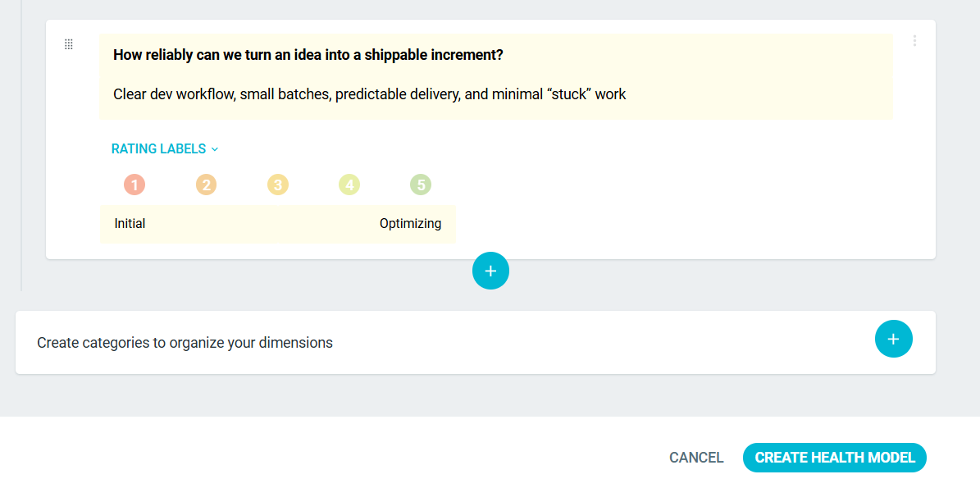Edit the 'Clear dev workflow' description text
The image size is (980, 488).
[369, 94]
